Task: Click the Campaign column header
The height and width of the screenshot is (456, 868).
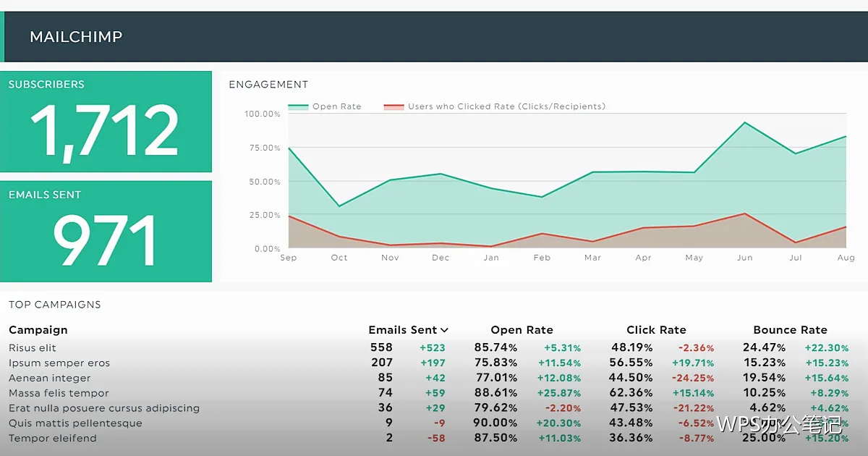Action: [38, 330]
